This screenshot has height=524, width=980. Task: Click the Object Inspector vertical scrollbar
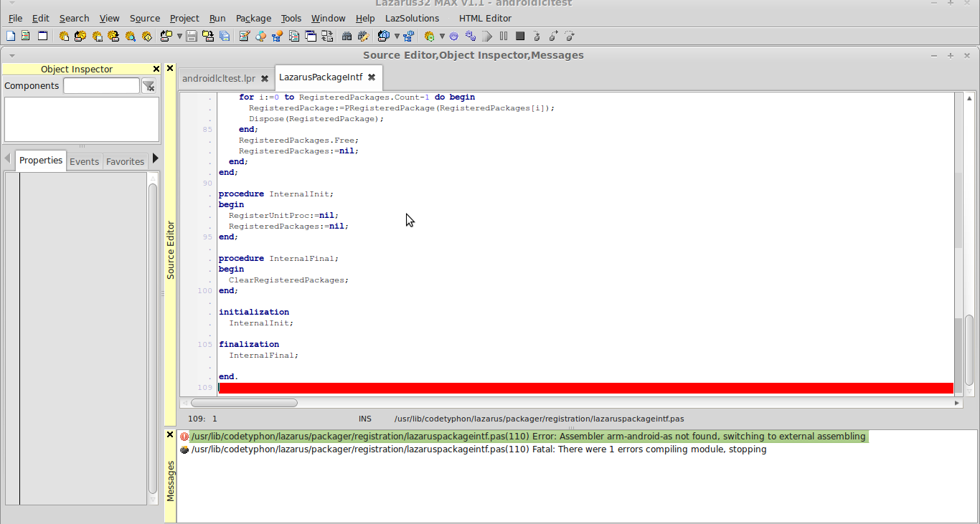tap(153, 338)
